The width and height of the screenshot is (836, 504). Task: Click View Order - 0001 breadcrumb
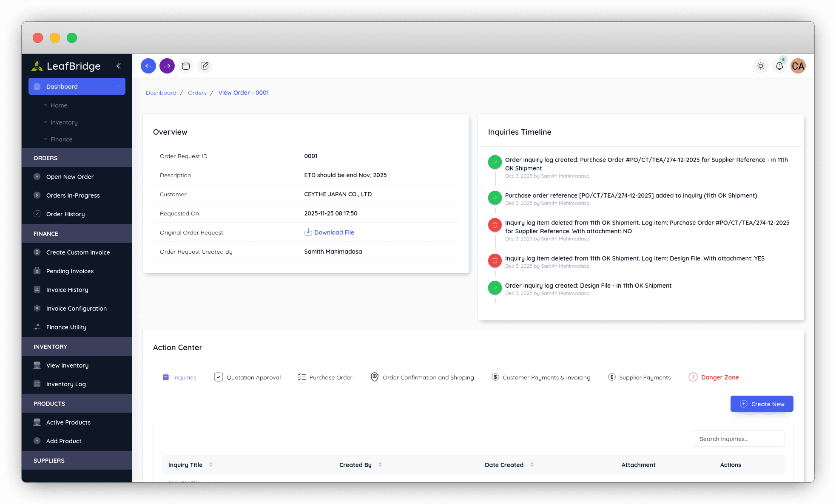[244, 93]
